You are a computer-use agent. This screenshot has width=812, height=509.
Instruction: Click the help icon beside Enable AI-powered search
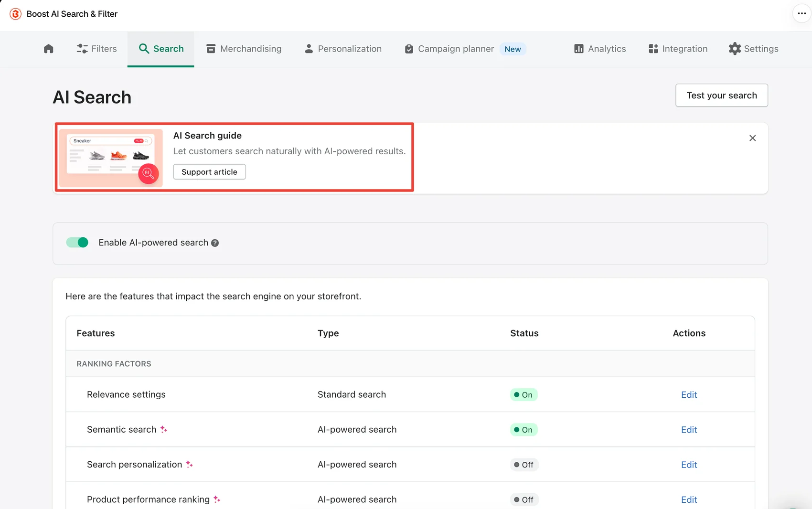(215, 243)
